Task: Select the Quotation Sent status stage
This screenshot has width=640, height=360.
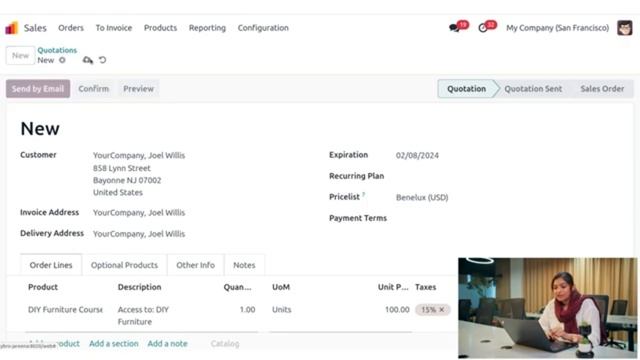Action: click(x=533, y=89)
